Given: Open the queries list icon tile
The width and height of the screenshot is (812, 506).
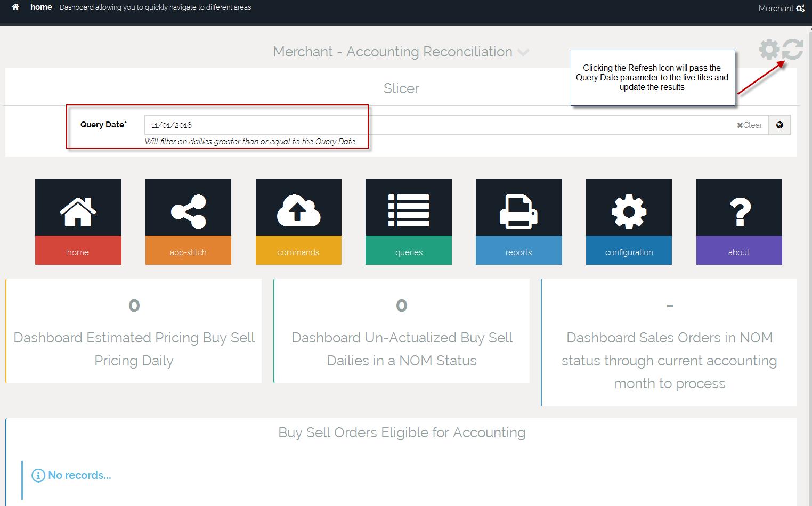Looking at the screenshot, I should [x=408, y=222].
